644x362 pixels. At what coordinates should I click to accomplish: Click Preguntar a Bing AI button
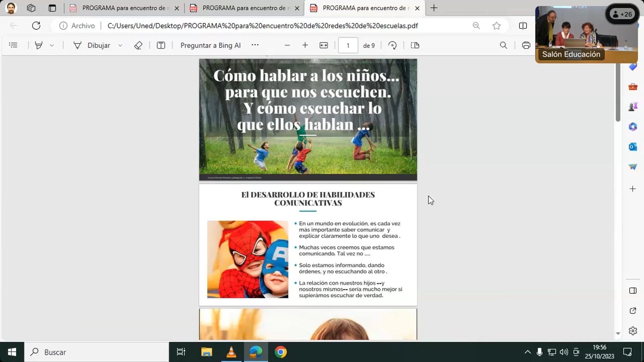pos(210,45)
